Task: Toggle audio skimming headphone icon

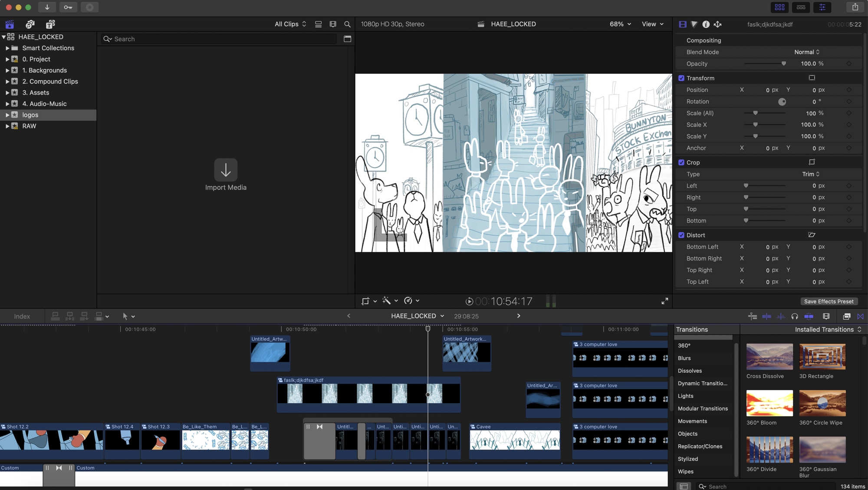Action: (x=795, y=316)
